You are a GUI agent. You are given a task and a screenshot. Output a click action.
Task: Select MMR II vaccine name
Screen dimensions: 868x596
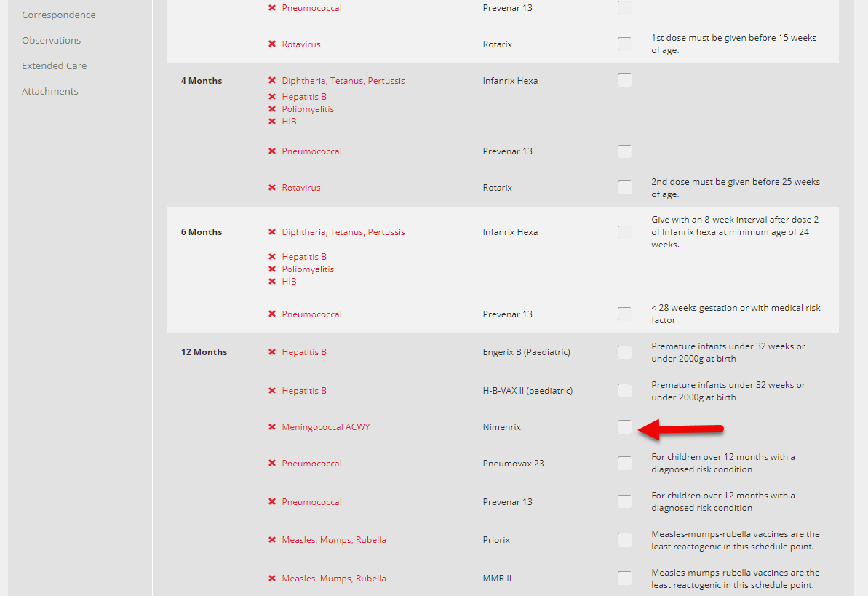(497, 579)
